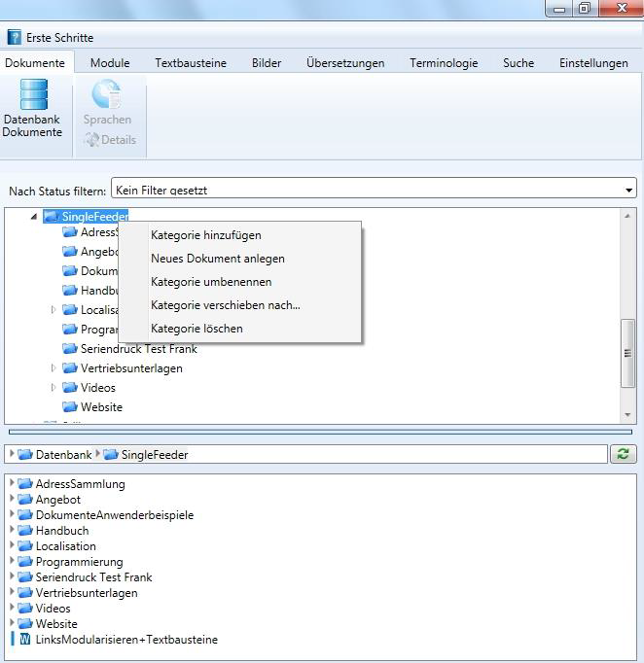Click SingleFeeder in the breadcrumb path

(154, 454)
